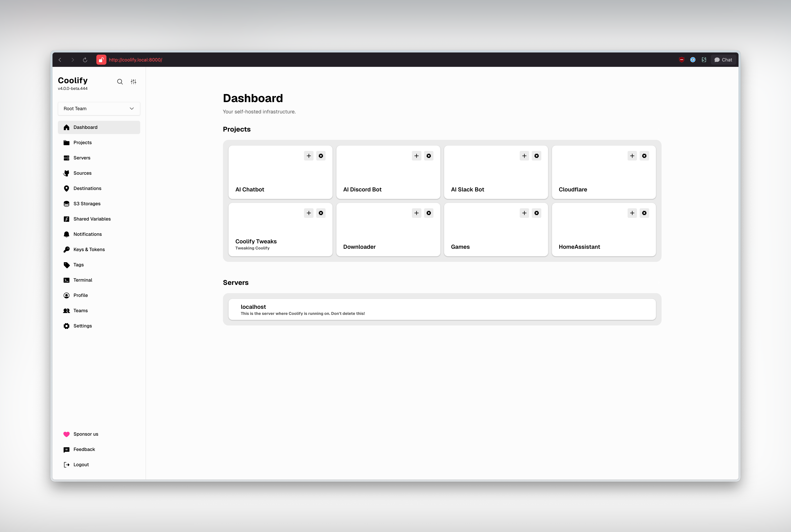Image resolution: width=791 pixels, height=532 pixels.
Task: Click Sponsor us with the heart icon
Action: coord(81,434)
